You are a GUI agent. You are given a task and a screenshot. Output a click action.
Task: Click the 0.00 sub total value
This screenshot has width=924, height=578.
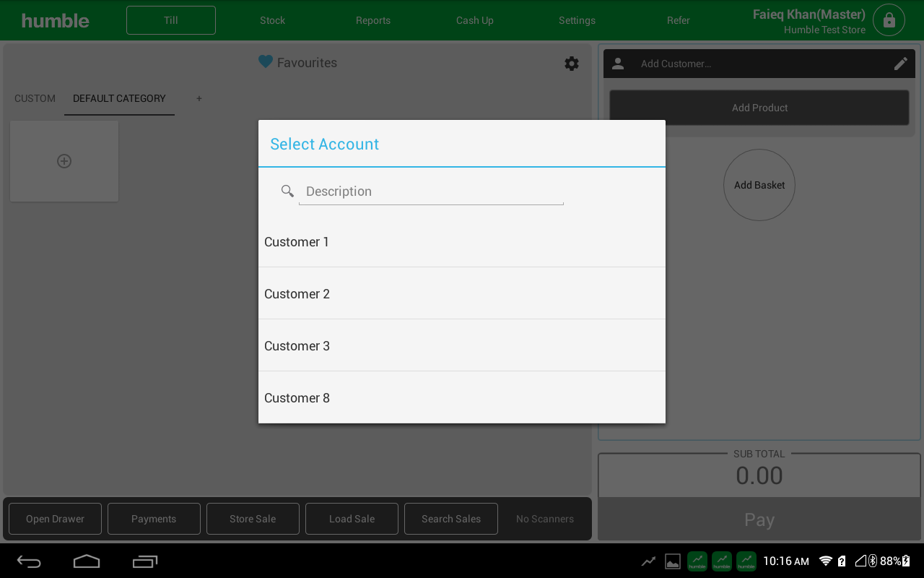point(759,475)
